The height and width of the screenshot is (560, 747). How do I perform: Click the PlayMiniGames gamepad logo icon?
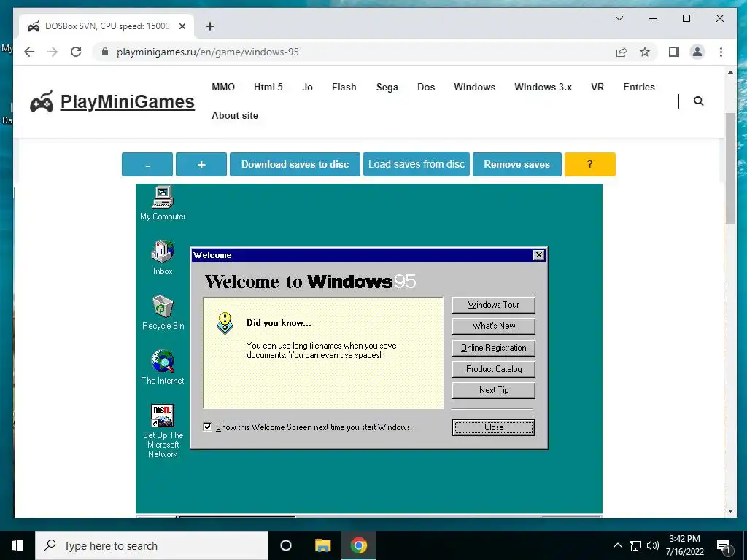pos(42,101)
